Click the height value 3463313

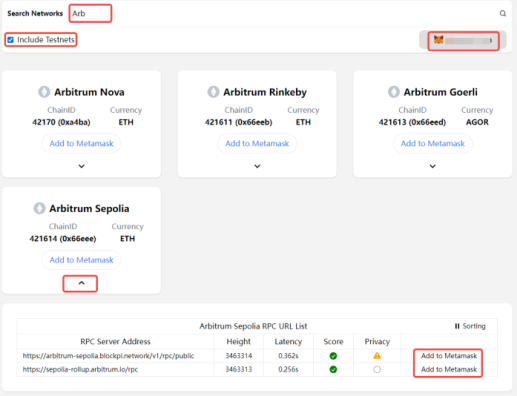[239, 369]
